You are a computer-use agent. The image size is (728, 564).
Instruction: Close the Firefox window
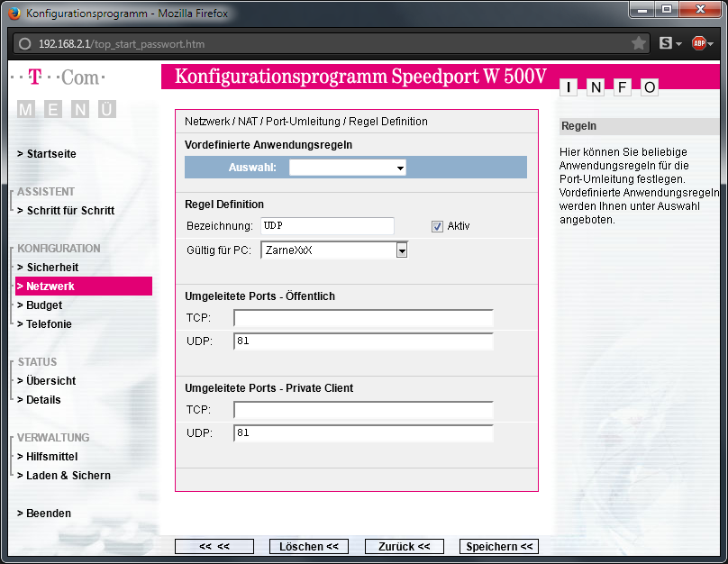tap(700, 9)
